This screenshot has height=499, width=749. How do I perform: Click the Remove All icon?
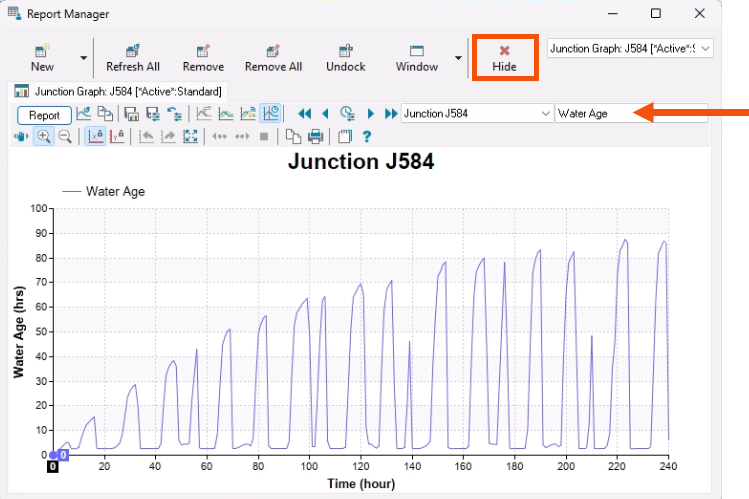tap(273, 57)
